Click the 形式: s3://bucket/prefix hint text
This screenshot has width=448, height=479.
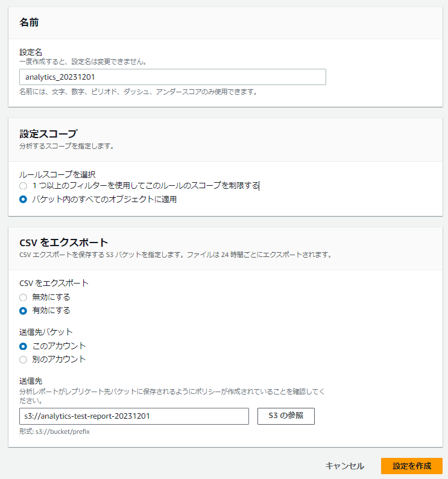(54, 431)
